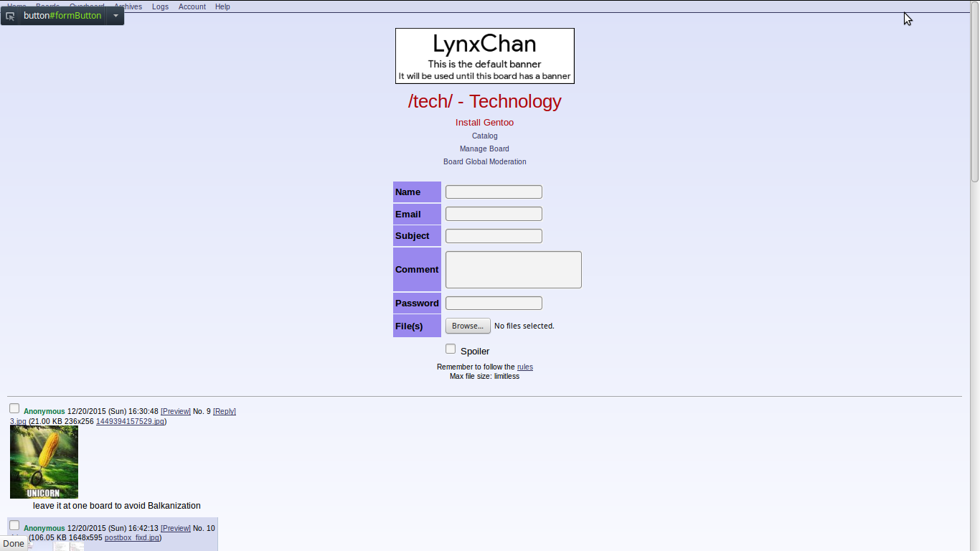This screenshot has width=980, height=551.
Task: Click the [Preview] link of post No. 10
Action: [x=176, y=528]
